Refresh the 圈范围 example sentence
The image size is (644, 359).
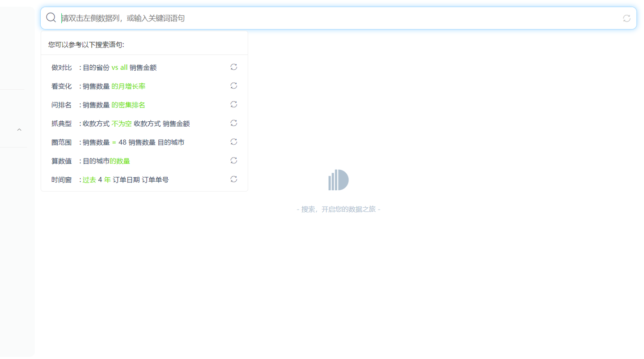click(233, 141)
